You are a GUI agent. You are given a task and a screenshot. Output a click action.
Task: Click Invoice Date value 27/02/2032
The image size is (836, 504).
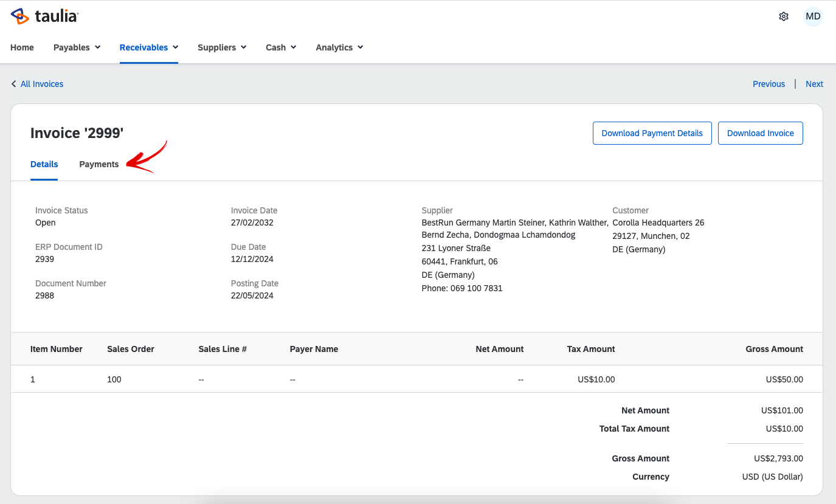point(252,223)
